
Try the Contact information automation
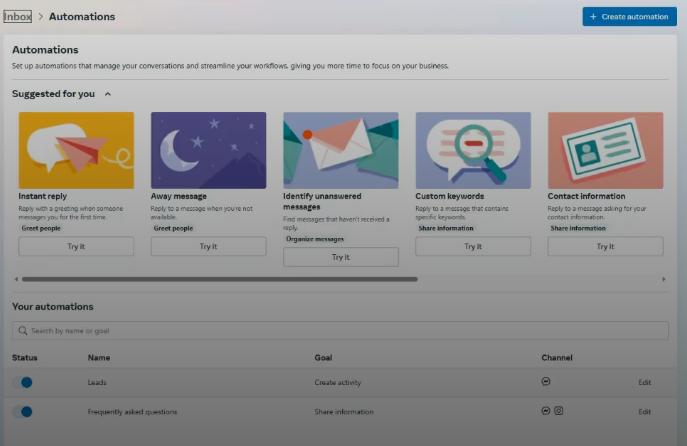(x=605, y=246)
